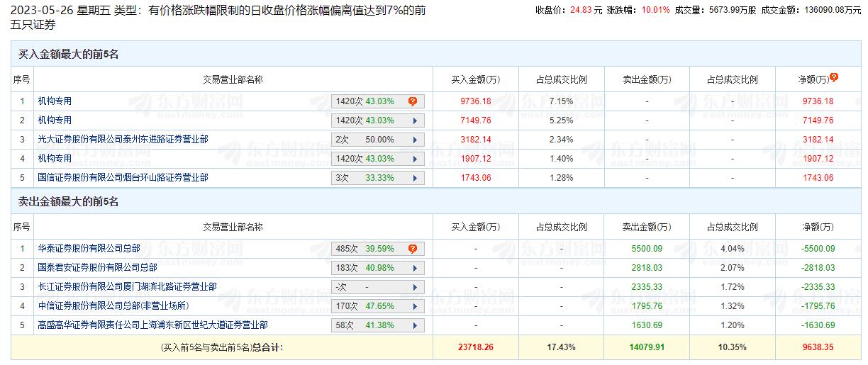Open the 长江证券厦门湖滨北路证券营业部 link

click(127, 287)
